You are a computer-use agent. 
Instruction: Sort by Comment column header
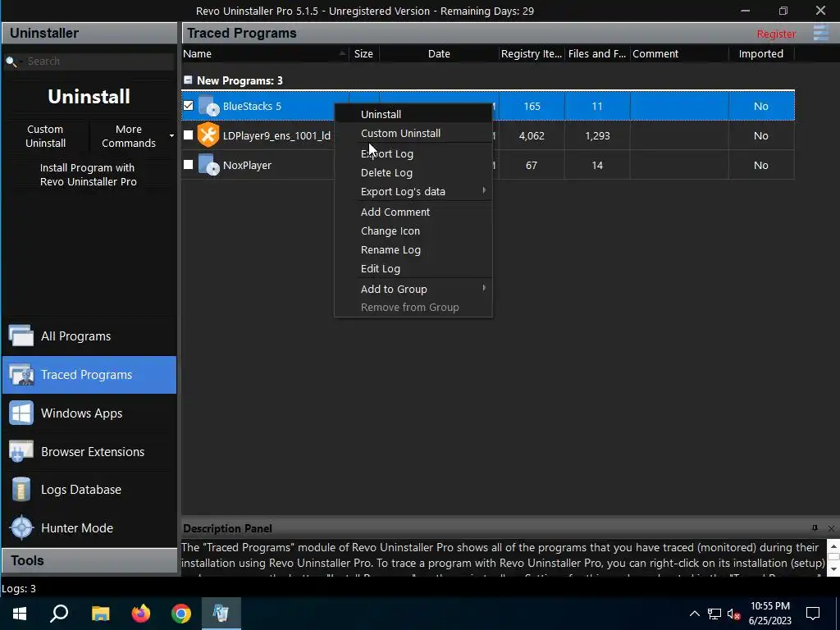pos(679,53)
